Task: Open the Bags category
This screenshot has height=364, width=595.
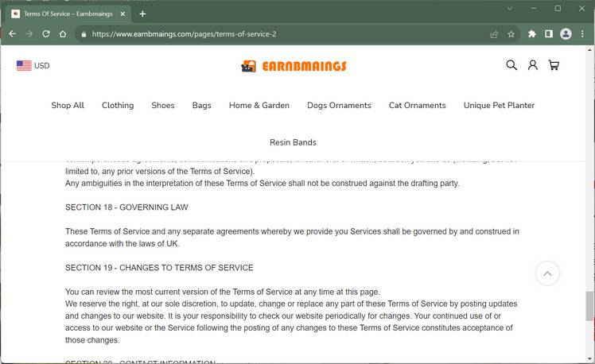Action: pyautogui.click(x=201, y=106)
